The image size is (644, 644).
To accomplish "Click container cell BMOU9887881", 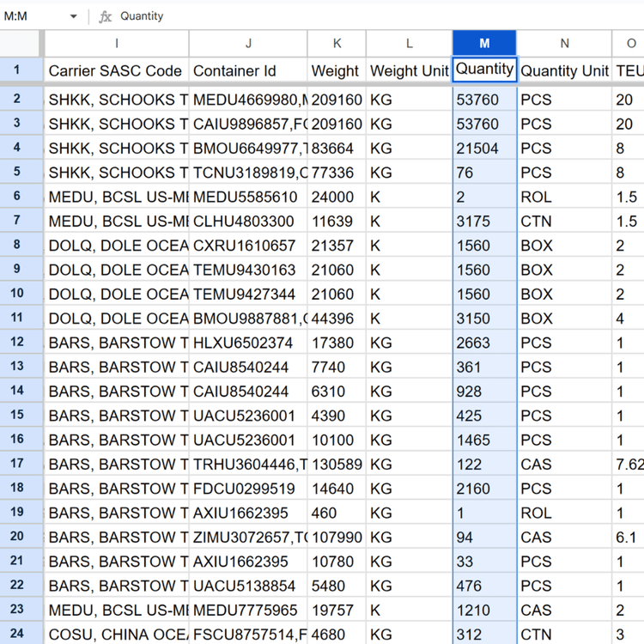I will [x=248, y=318].
